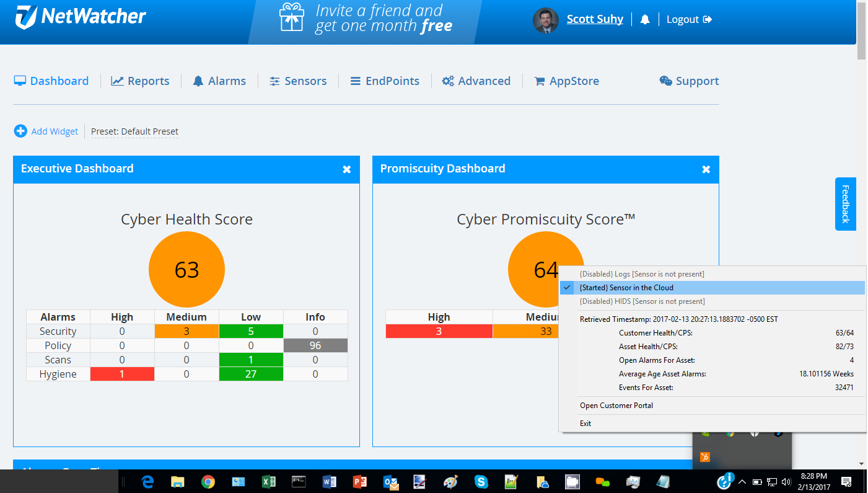Image resolution: width=868 pixels, height=493 pixels.
Task: Open Alarms via the bell icon
Action: tap(198, 81)
